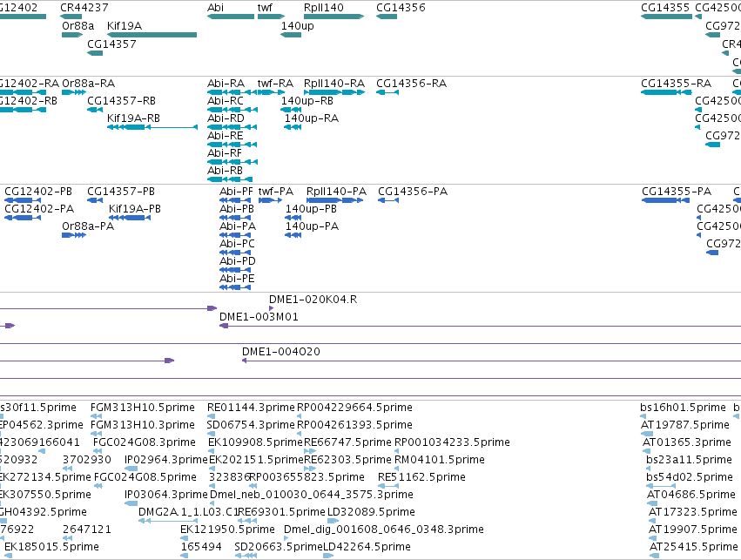741x560 pixels.
Task: Click the Abi gene label
Action: click(215, 8)
